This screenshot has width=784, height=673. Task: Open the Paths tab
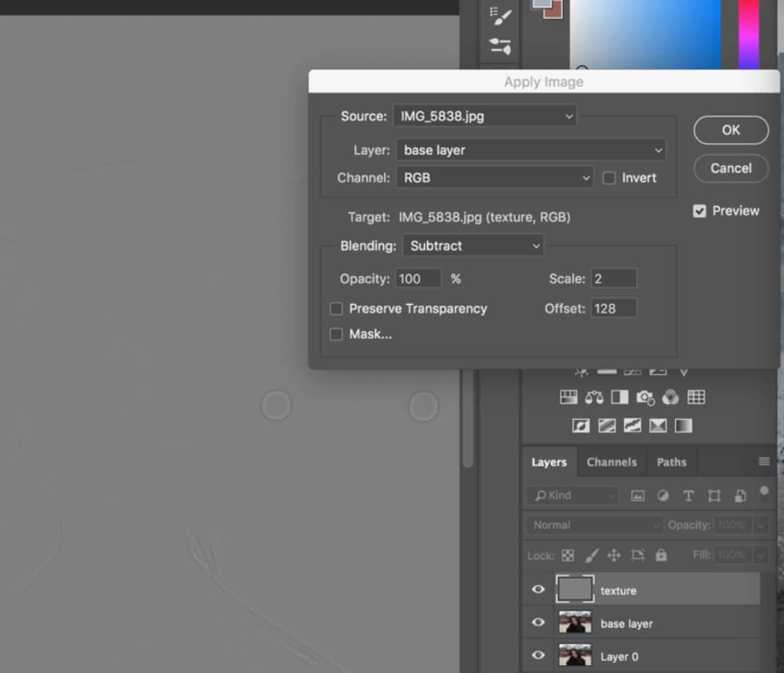(x=671, y=461)
